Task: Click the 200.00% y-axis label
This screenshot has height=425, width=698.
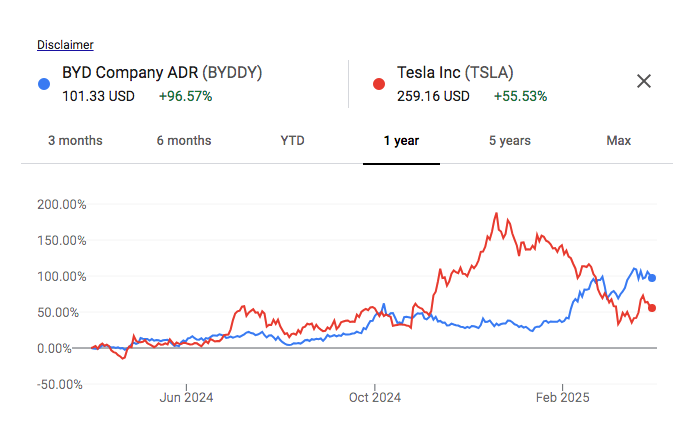Action: (x=61, y=204)
